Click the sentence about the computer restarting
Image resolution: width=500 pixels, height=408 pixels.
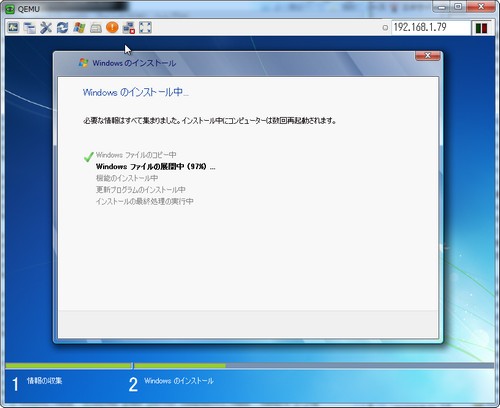210,120
